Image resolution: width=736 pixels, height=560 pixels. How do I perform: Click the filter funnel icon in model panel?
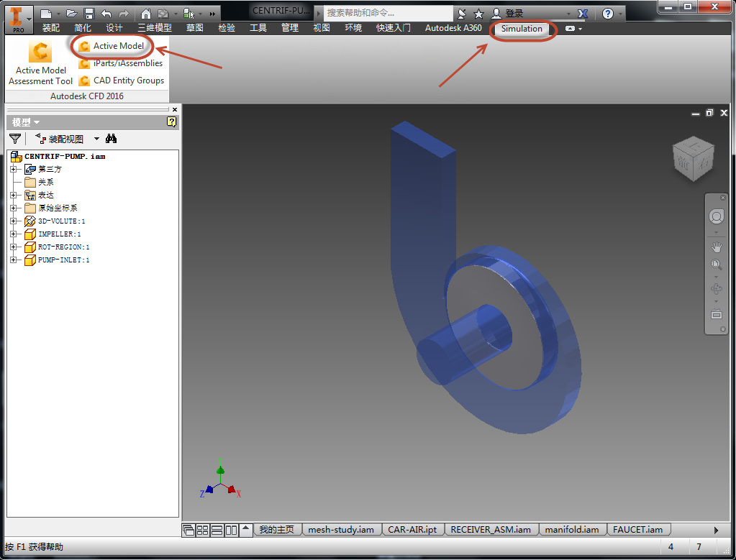click(14, 138)
